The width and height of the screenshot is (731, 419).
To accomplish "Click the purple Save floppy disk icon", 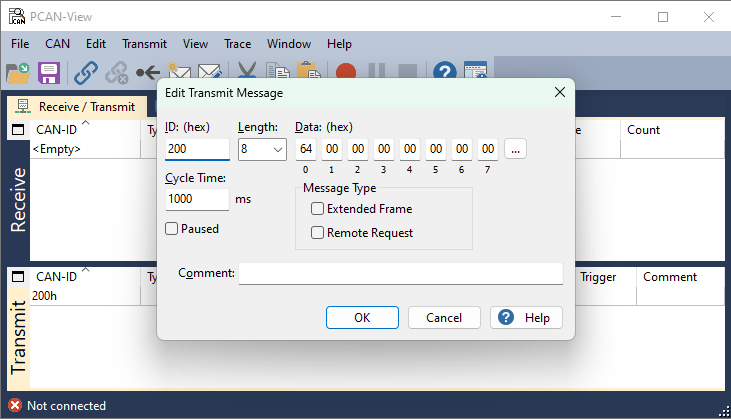I will point(49,73).
